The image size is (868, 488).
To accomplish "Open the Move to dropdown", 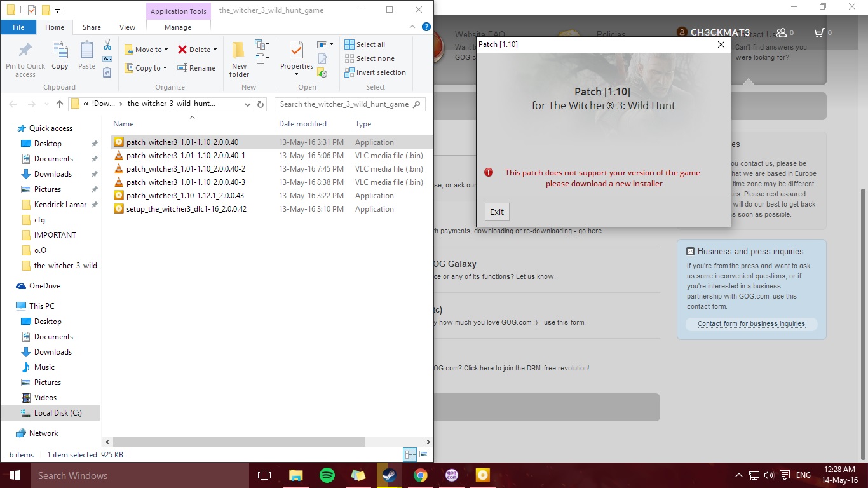I will 146,50.
